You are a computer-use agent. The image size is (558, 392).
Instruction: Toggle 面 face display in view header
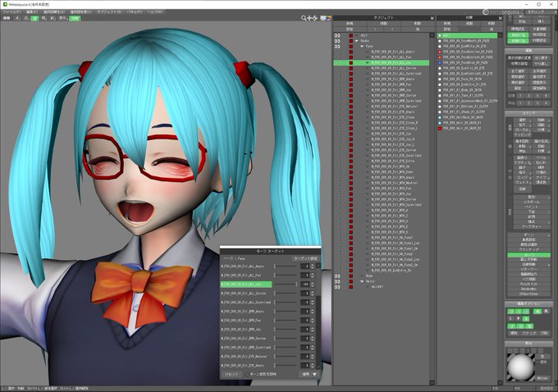[34, 18]
